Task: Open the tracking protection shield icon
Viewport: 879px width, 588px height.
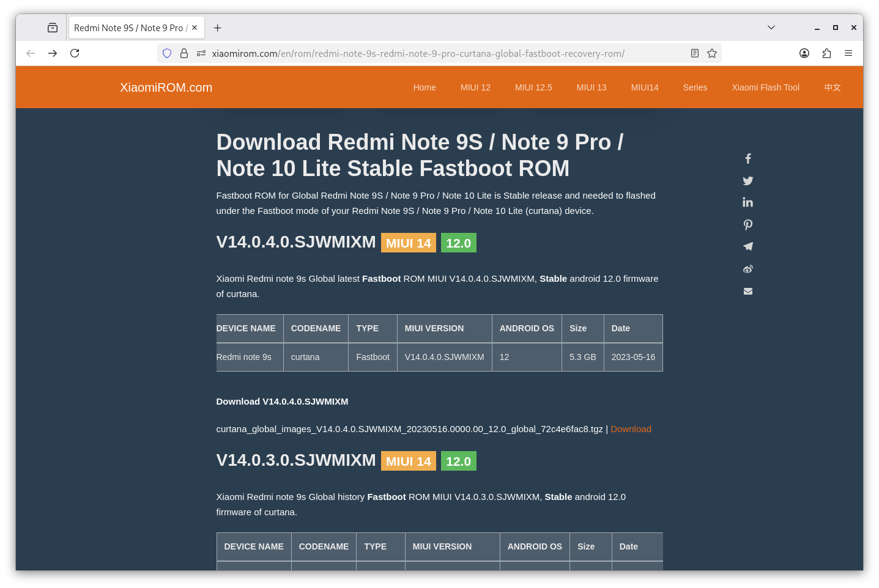Action: pyautogui.click(x=167, y=53)
